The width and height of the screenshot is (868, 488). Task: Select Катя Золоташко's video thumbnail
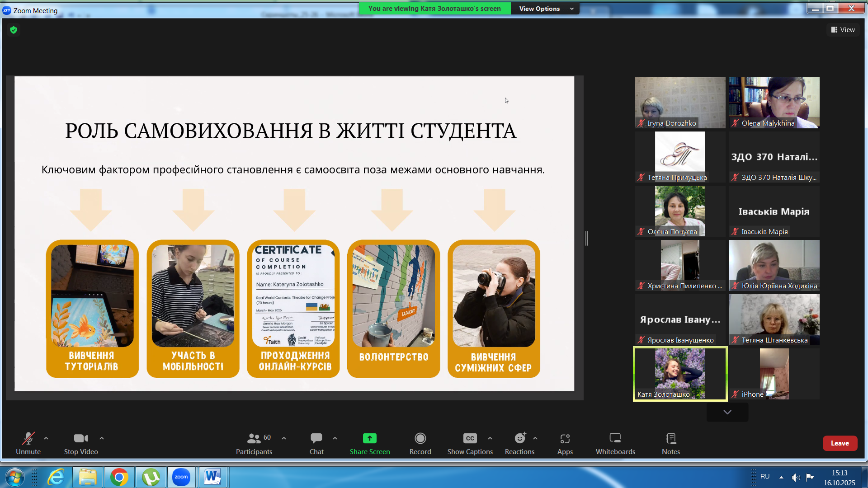[x=680, y=374]
